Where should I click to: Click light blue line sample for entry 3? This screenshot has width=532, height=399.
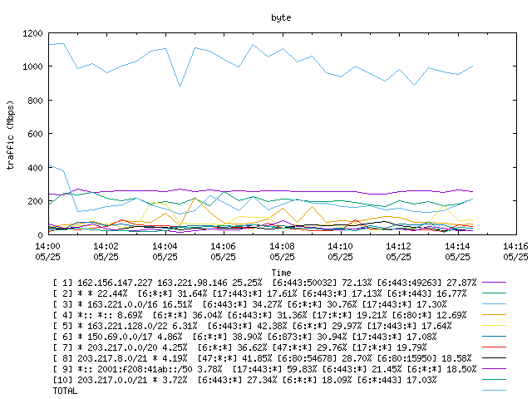pyautogui.click(x=494, y=303)
